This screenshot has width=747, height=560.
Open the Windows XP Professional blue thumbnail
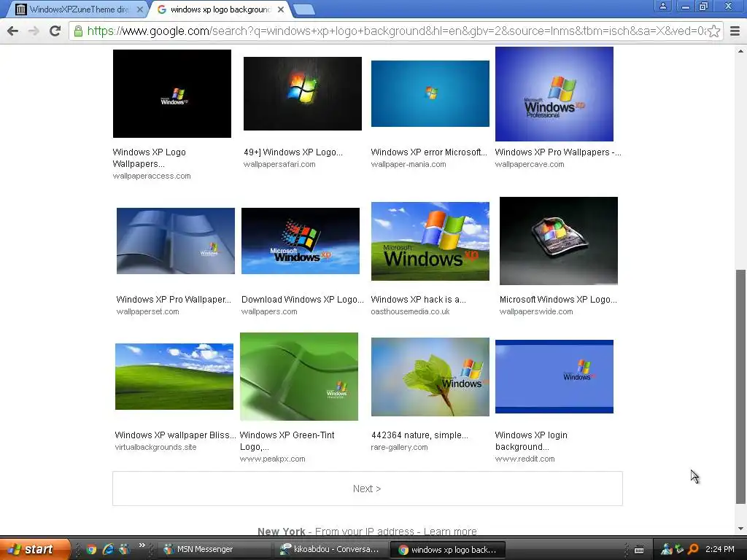pyautogui.click(x=554, y=94)
